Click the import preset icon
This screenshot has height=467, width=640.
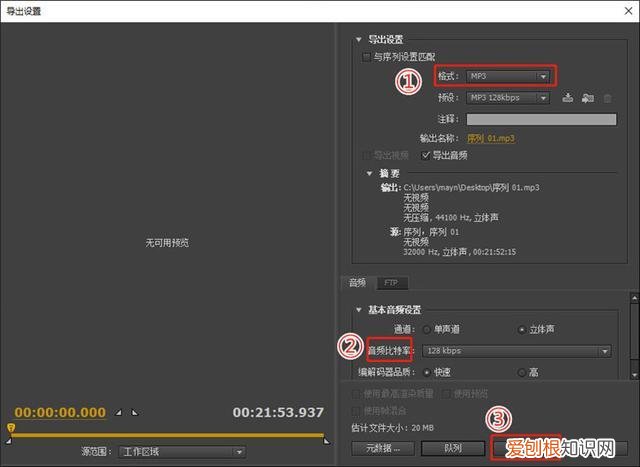[x=587, y=98]
